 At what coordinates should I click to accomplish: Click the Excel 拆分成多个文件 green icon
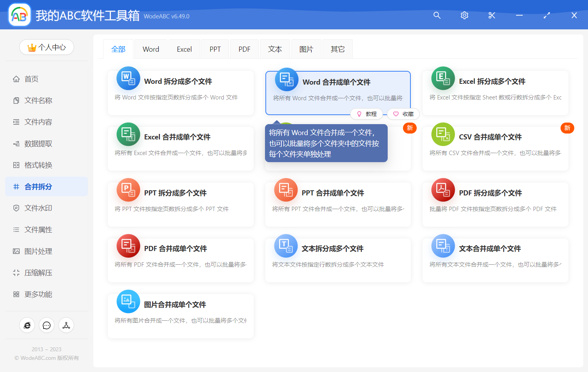[x=443, y=78]
